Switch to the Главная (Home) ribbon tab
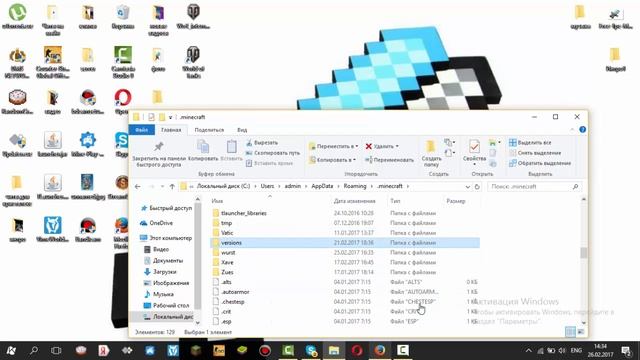The width and height of the screenshot is (640, 360). point(171,130)
